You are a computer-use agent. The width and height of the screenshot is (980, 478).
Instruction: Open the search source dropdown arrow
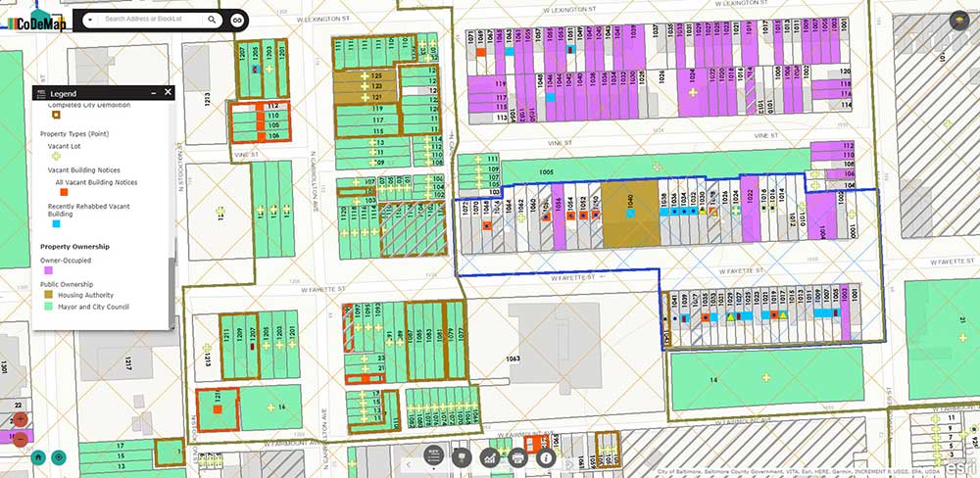89,20
